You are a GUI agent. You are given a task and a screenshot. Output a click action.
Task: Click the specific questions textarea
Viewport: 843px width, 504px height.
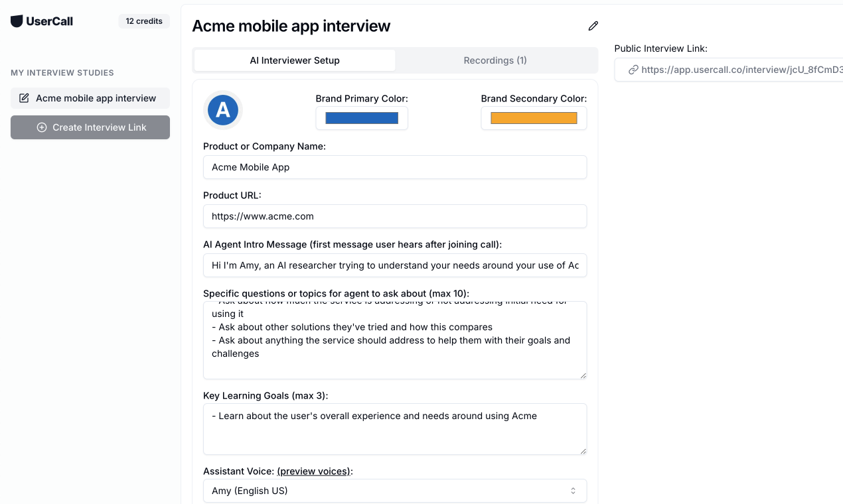[395, 340]
